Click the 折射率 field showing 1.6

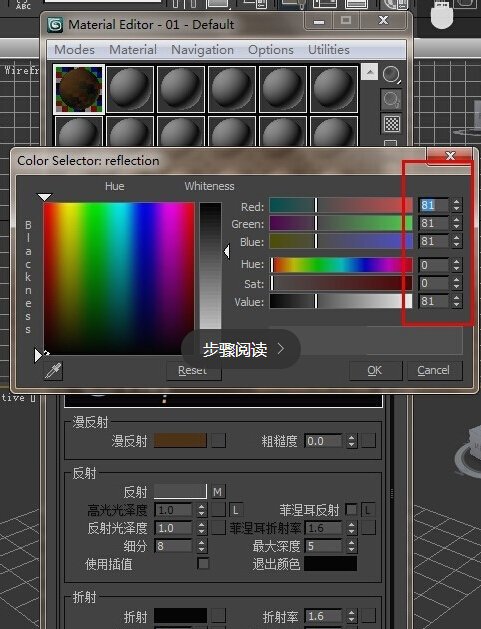[324, 616]
